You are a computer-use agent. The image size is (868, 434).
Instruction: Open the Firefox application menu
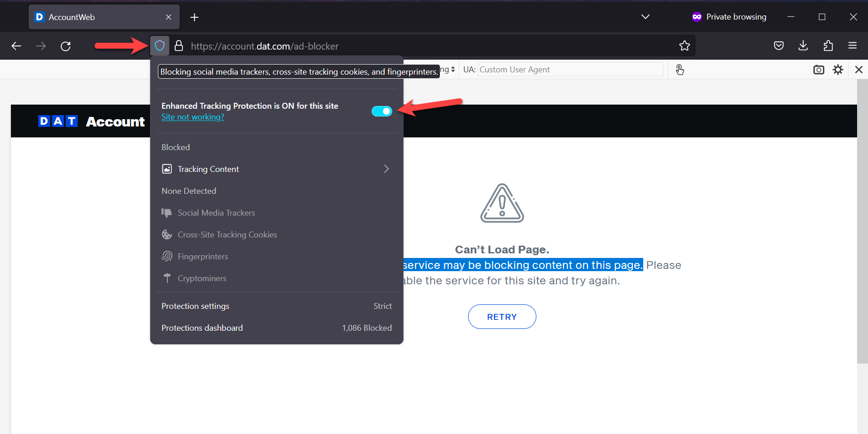[852, 45]
